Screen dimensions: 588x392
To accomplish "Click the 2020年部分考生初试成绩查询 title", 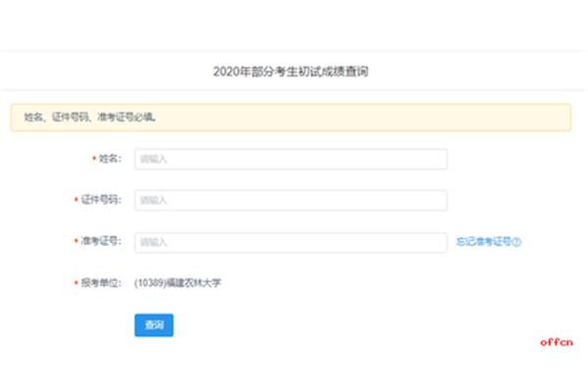I will coord(291,72).
